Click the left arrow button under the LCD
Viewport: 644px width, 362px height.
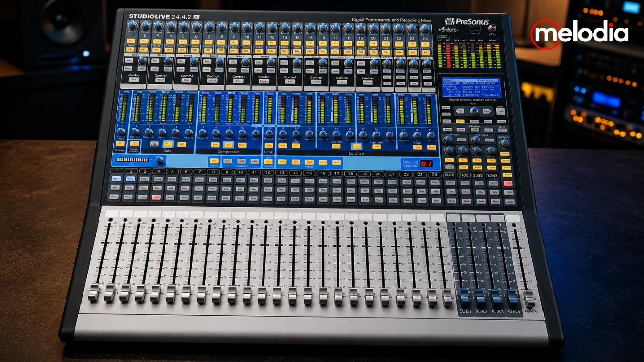click(460, 111)
